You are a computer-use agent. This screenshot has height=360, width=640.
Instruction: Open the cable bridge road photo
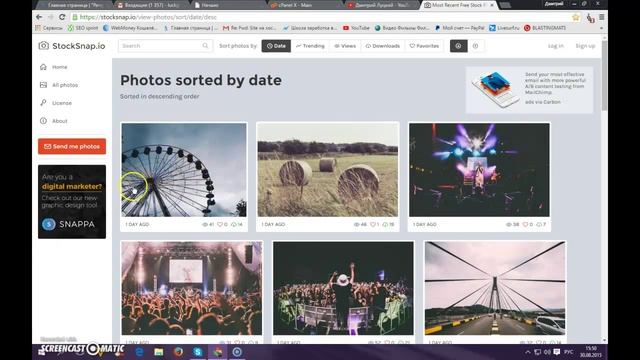[x=495, y=288]
